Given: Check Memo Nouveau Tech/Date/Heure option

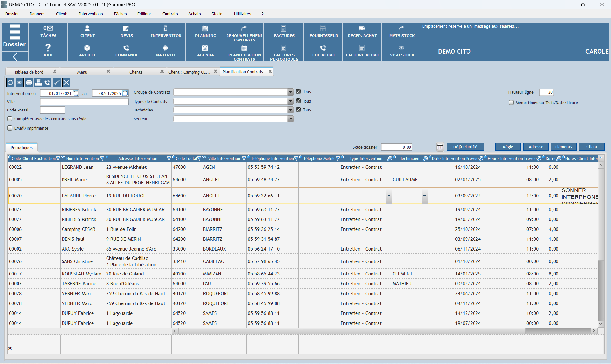Looking at the screenshot, I should coord(511,103).
